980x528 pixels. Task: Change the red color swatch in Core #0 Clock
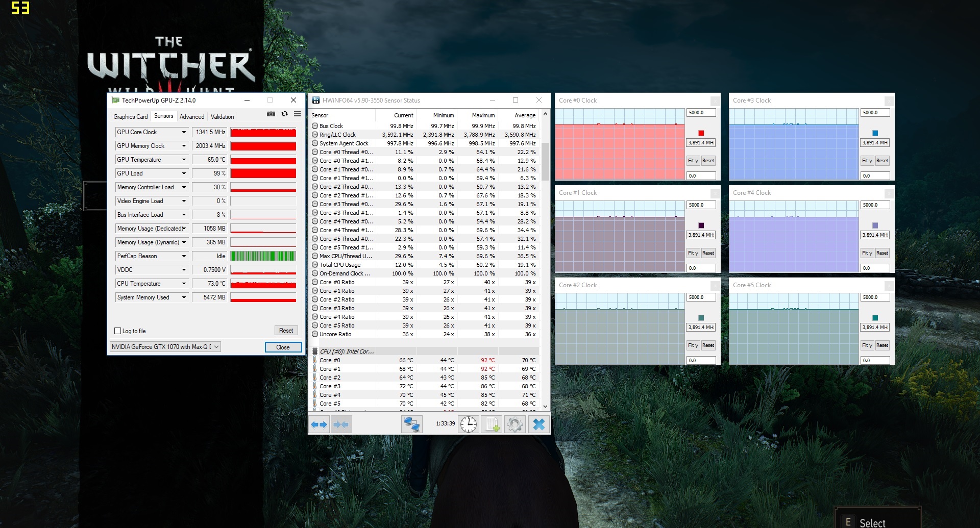click(x=701, y=133)
